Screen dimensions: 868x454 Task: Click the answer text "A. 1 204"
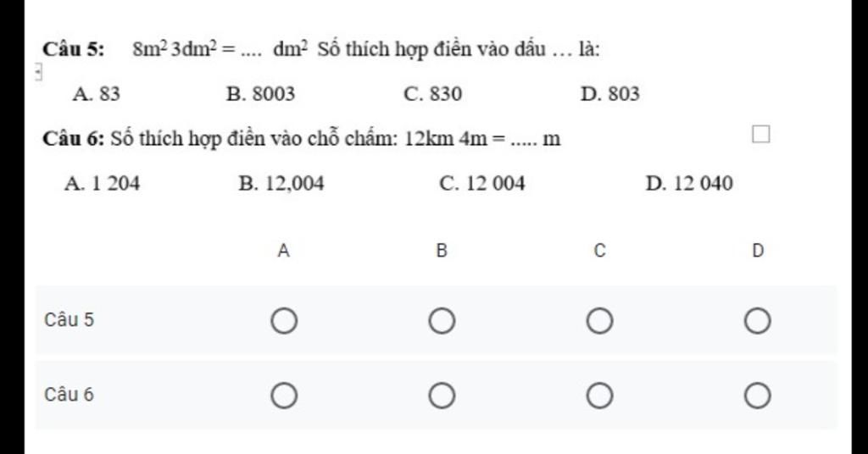(102, 184)
